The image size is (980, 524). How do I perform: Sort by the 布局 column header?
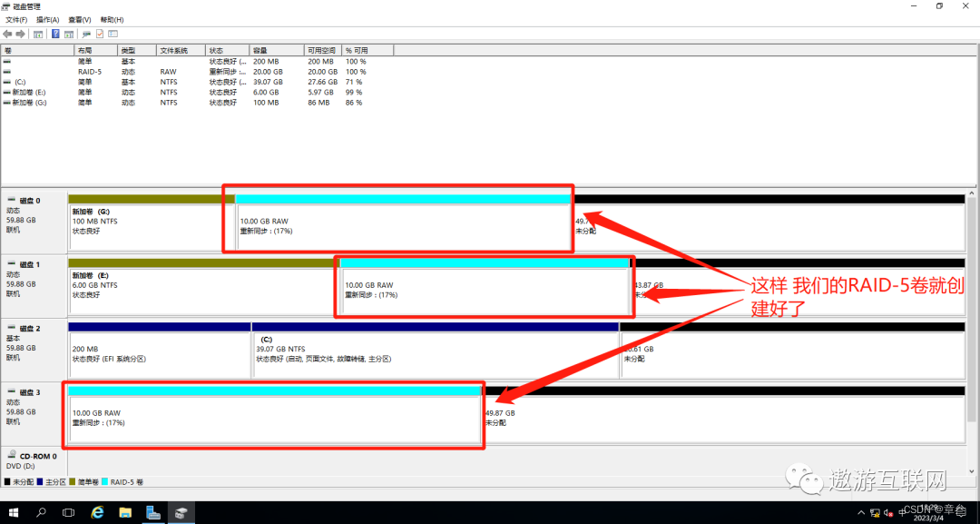[x=95, y=50]
